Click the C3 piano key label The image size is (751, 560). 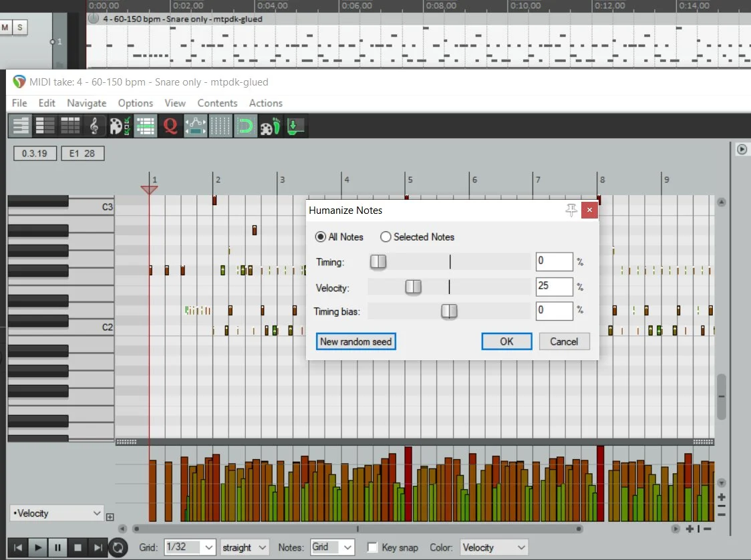108,207
